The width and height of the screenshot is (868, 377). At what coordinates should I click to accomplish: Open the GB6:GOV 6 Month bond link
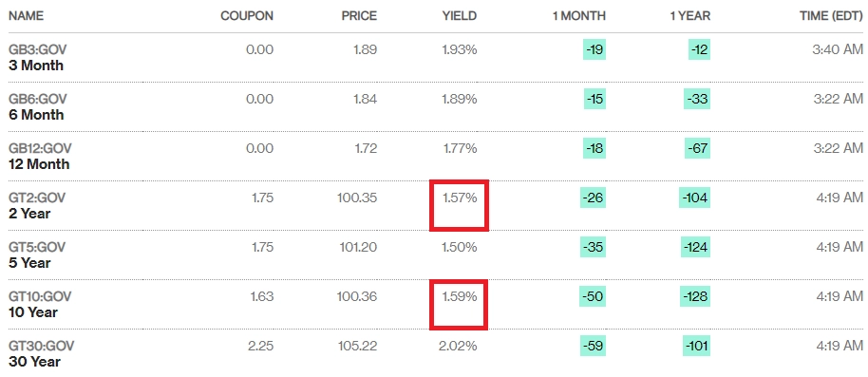point(38,107)
